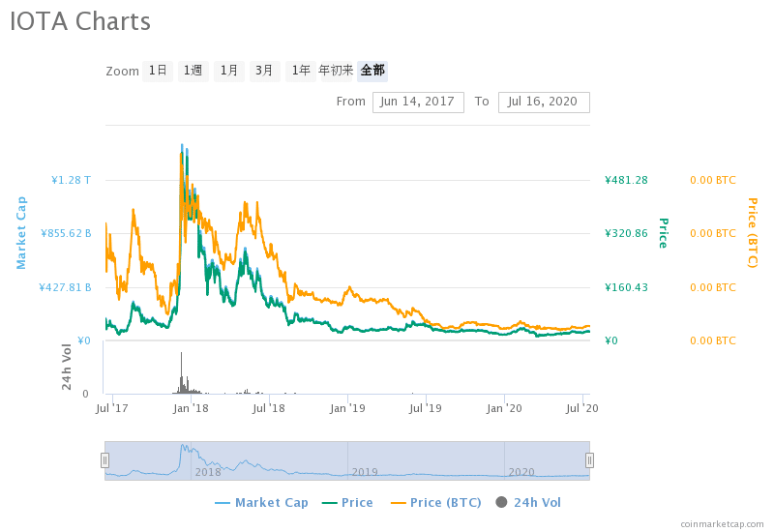Toggle the Market Cap legend series
The height and width of the screenshot is (532, 774).
click(261, 502)
